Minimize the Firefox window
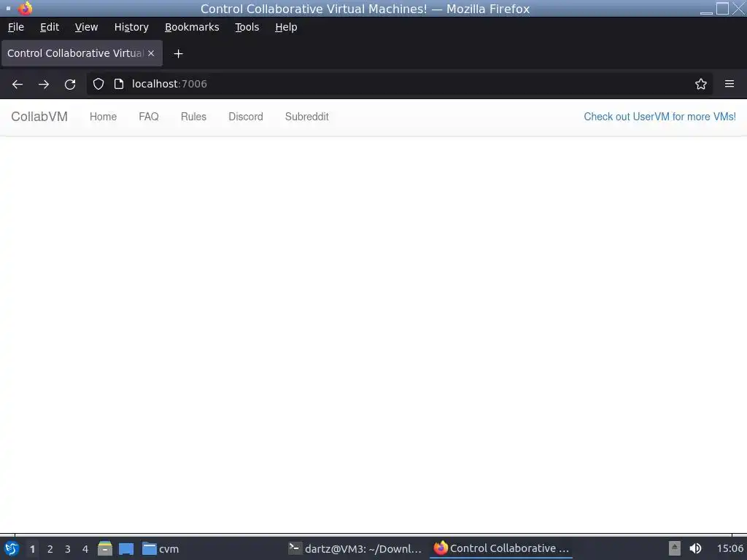Image resolution: width=747 pixels, height=560 pixels. [x=706, y=9]
